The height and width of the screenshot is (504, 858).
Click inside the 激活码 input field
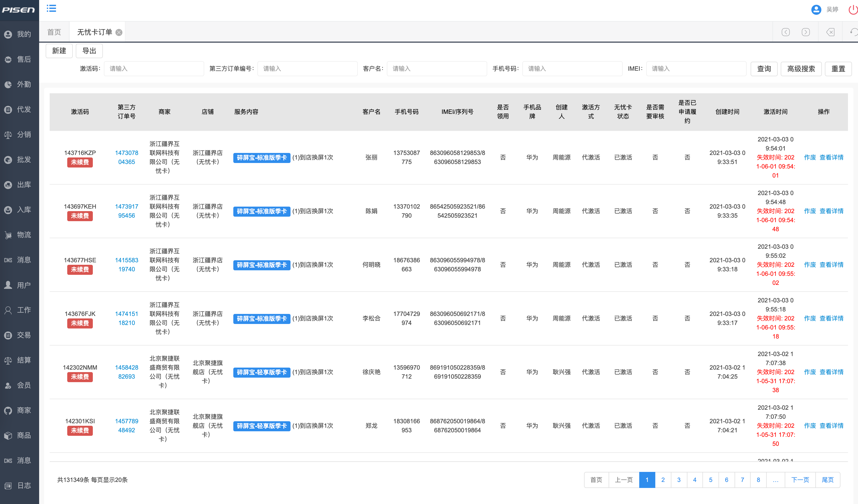154,69
